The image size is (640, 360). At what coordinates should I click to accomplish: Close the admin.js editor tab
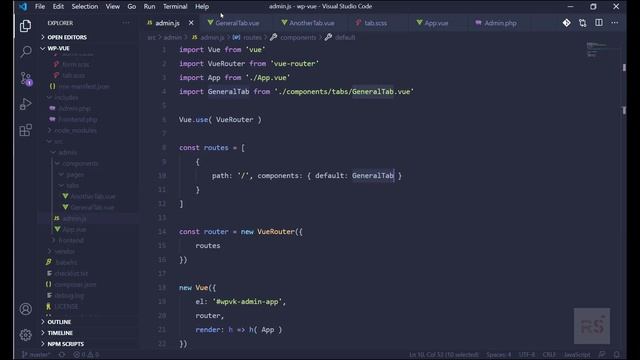click(191, 23)
